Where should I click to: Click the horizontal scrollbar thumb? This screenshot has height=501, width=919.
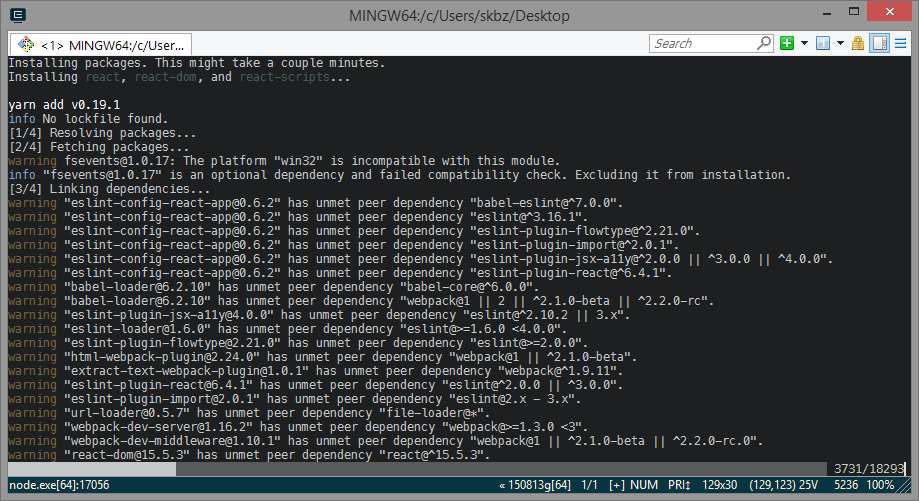(x=92, y=469)
